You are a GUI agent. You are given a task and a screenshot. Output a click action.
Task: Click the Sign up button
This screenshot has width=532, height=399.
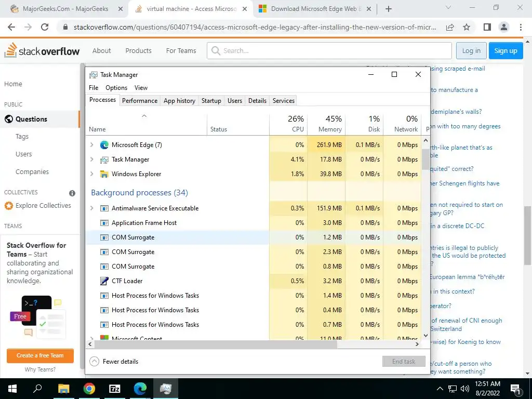[x=506, y=50]
